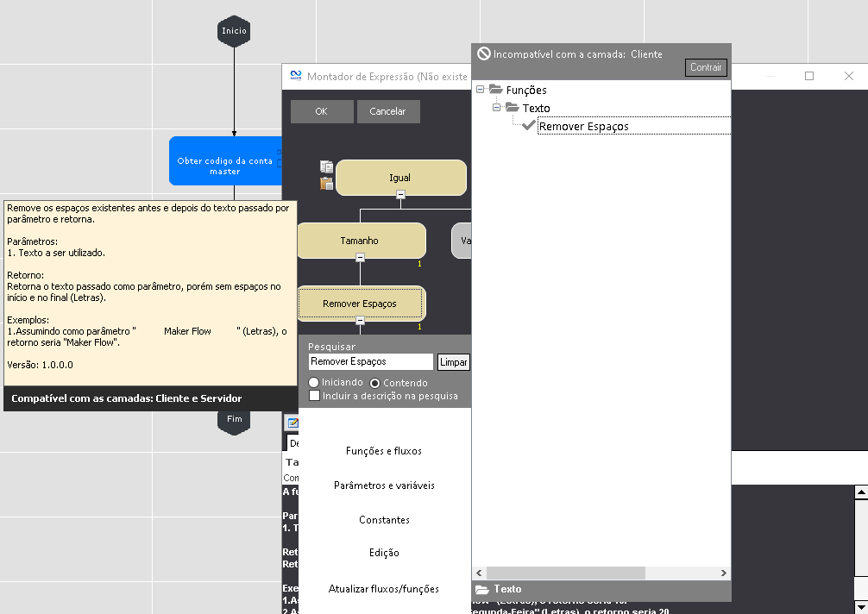Click the incompatible layer prohibition icon
Viewport: 868px width, 614px height.
(x=484, y=53)
